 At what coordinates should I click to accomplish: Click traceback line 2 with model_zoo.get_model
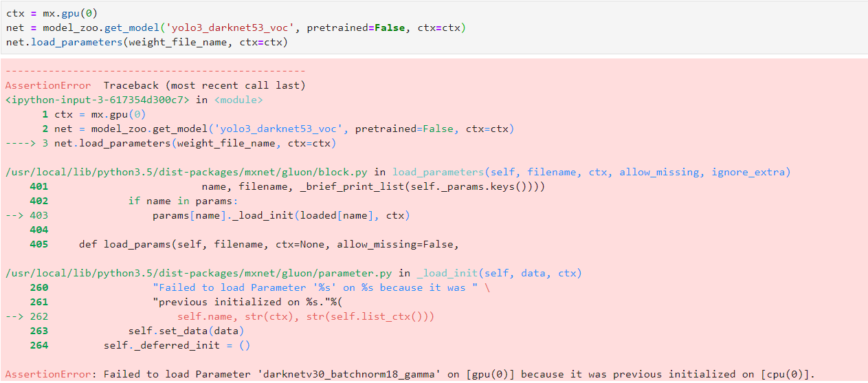[x=278, y=129]
